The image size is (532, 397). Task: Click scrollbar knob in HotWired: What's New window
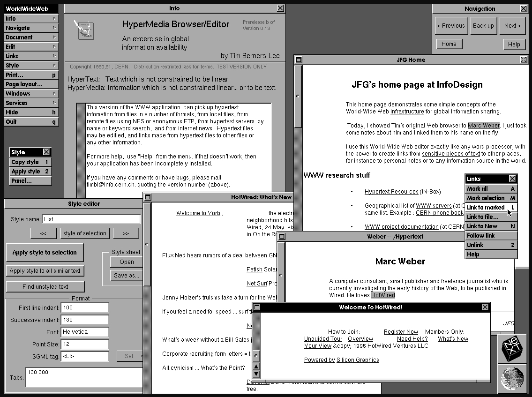(147, 244)
